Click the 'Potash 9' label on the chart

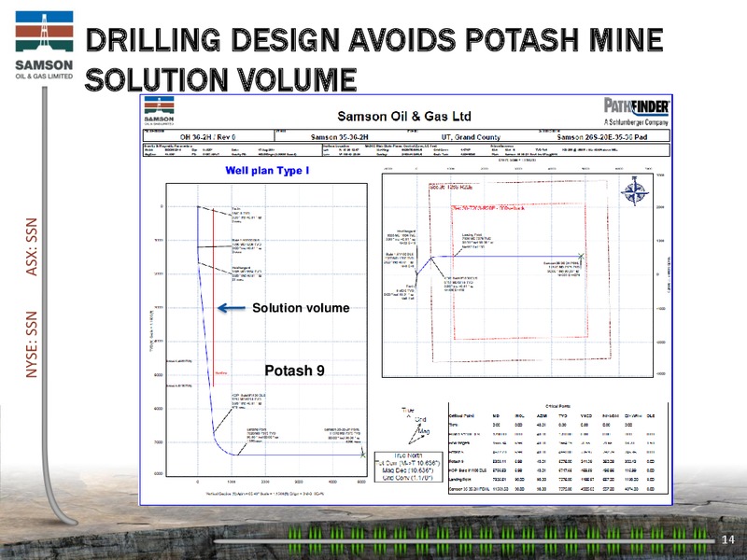(x=294, y=371)
